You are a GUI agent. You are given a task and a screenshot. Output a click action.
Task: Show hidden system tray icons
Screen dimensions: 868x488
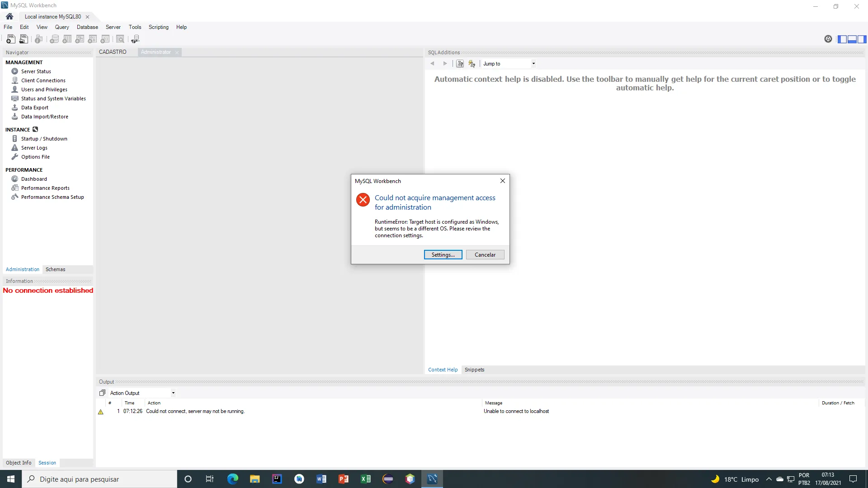coord(769,479)
